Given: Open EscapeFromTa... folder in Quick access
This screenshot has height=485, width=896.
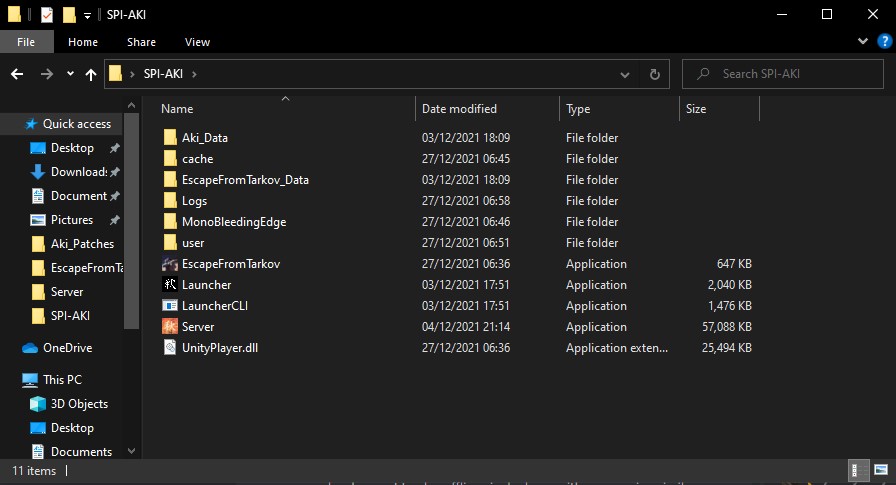Looking at the screenshot, I should pos(77,268).
